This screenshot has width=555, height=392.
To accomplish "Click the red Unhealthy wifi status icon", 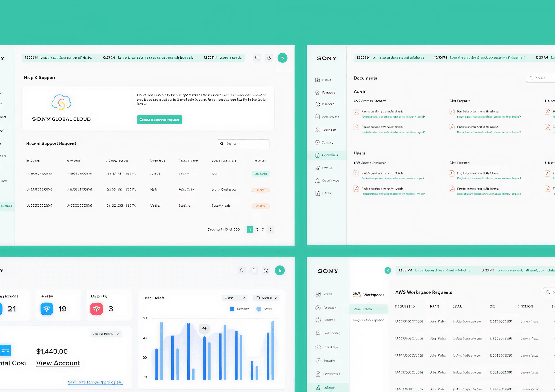I will (x=96, y=308).
